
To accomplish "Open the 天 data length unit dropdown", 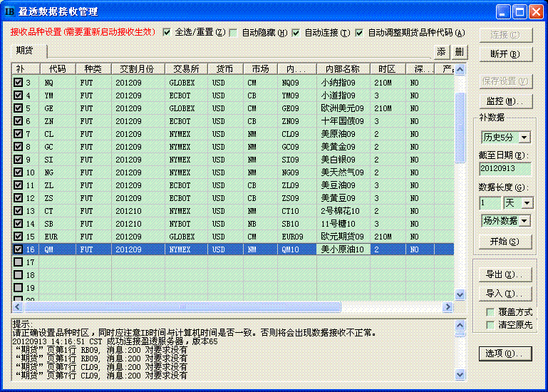I will [527, 203].
